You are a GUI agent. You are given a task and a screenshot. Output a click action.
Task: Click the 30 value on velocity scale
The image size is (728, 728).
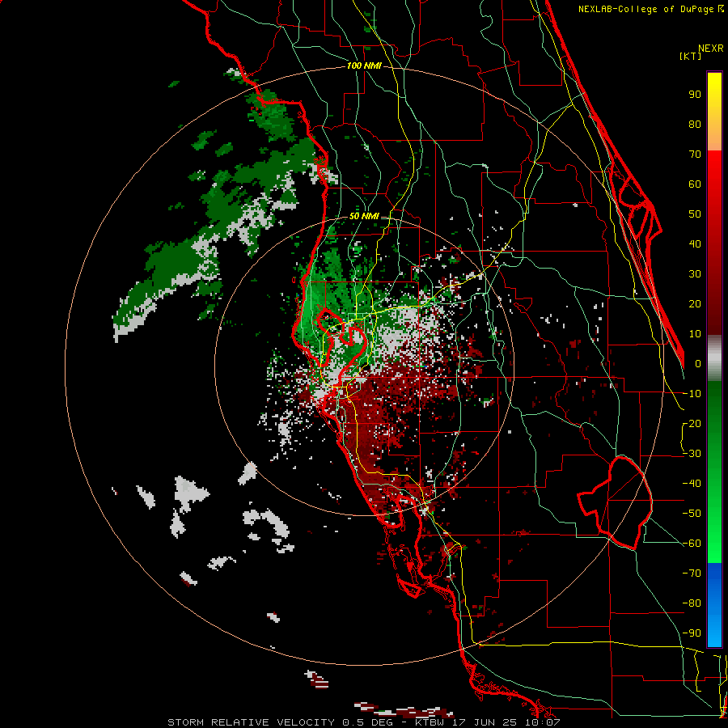[695, 274]
